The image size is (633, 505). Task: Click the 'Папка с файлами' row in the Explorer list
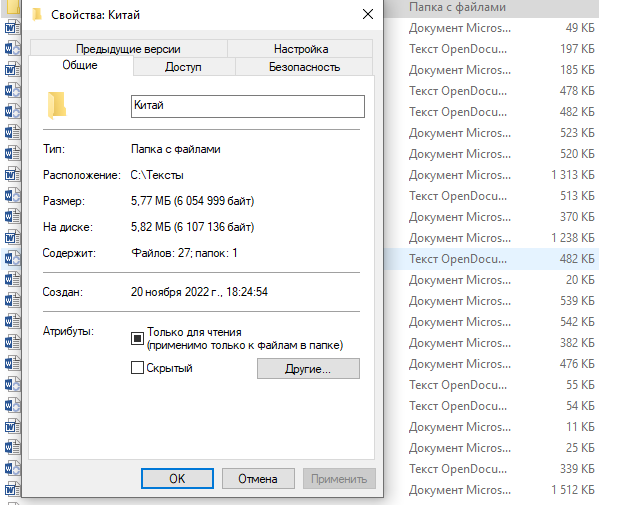[491, 7]
